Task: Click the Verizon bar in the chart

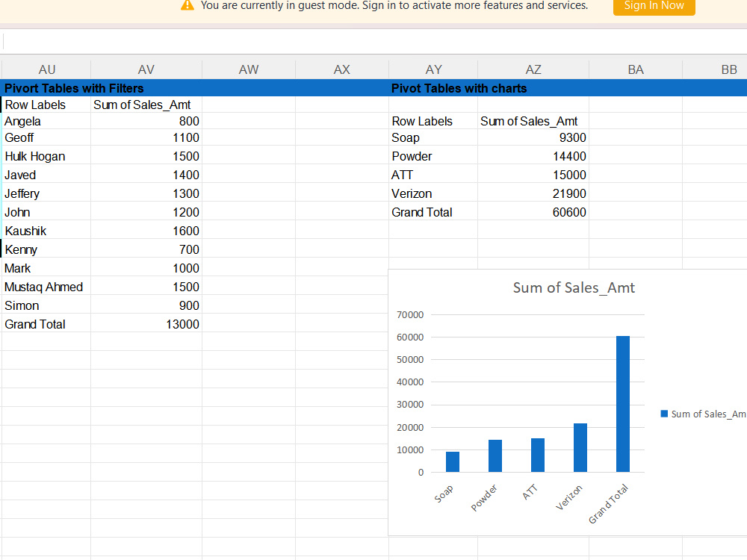Action: 580,447
